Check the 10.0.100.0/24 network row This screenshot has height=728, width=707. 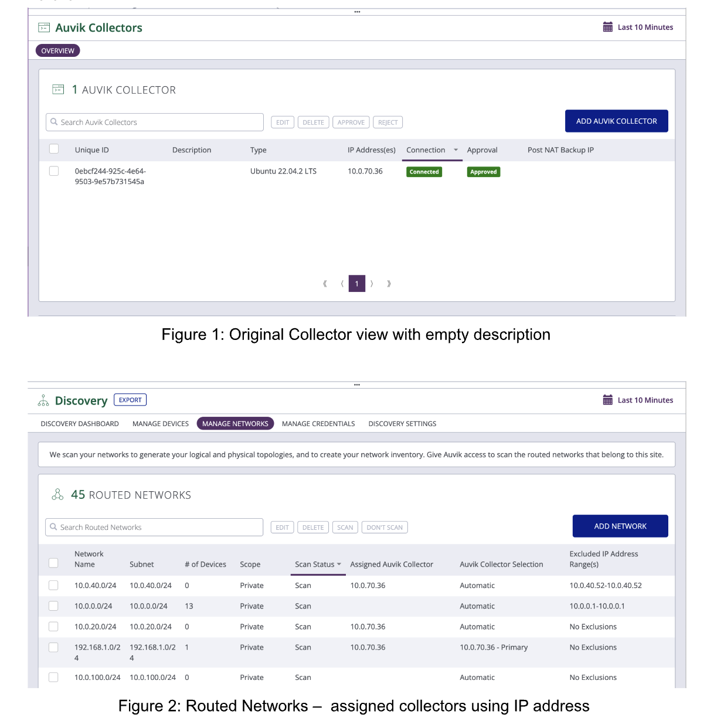[53, 677]
